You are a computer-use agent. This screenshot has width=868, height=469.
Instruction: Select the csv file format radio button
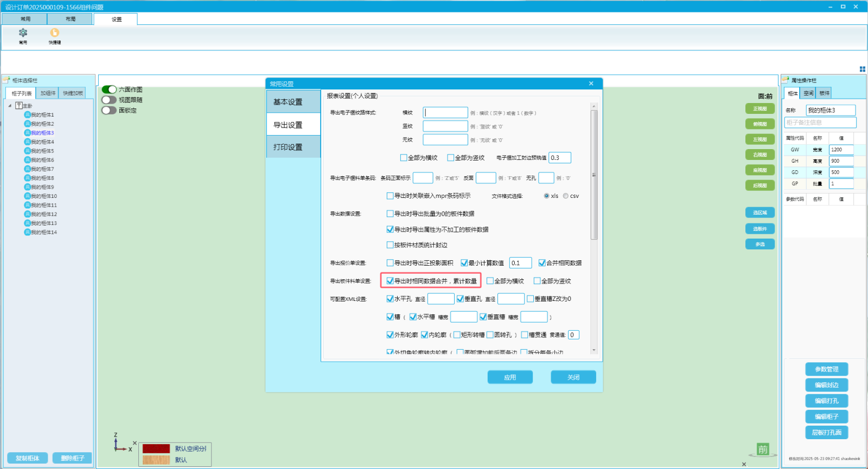tap(566, 196)
